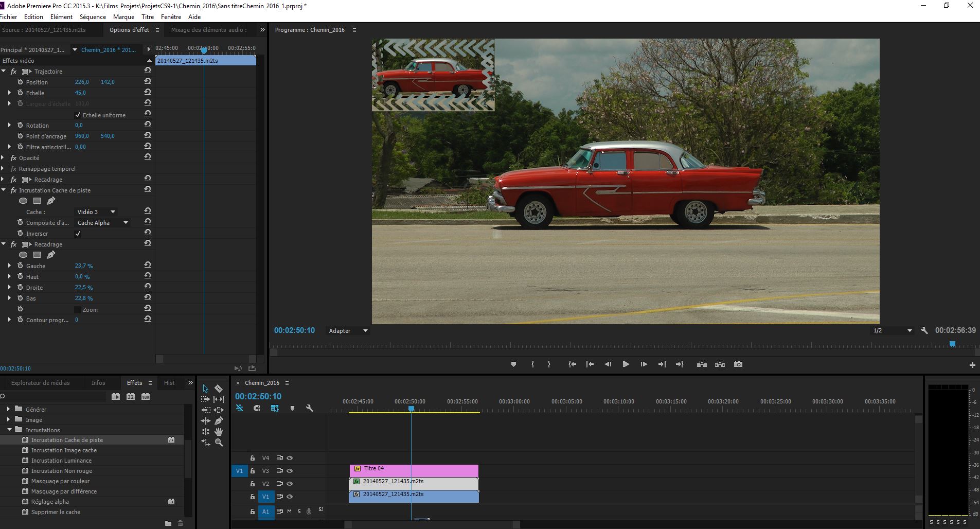Open the Séquence menu
Image resolution: width=980 pixels, height=529 pixels.
(93, 17)
